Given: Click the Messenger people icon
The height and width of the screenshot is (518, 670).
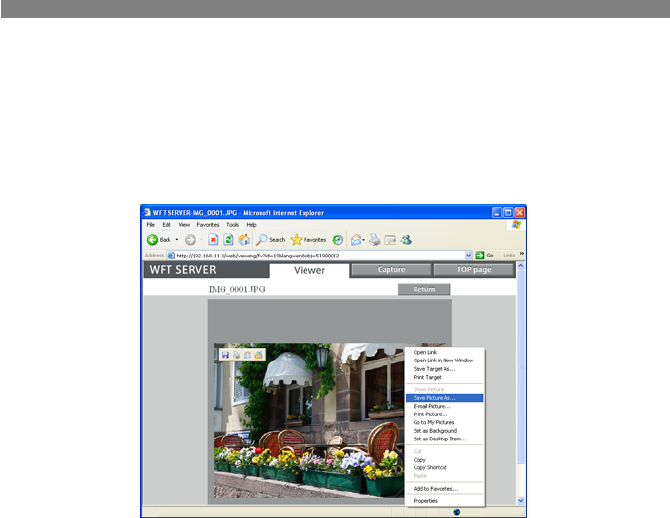Looking at the screenshot, I should click(406, 240).
